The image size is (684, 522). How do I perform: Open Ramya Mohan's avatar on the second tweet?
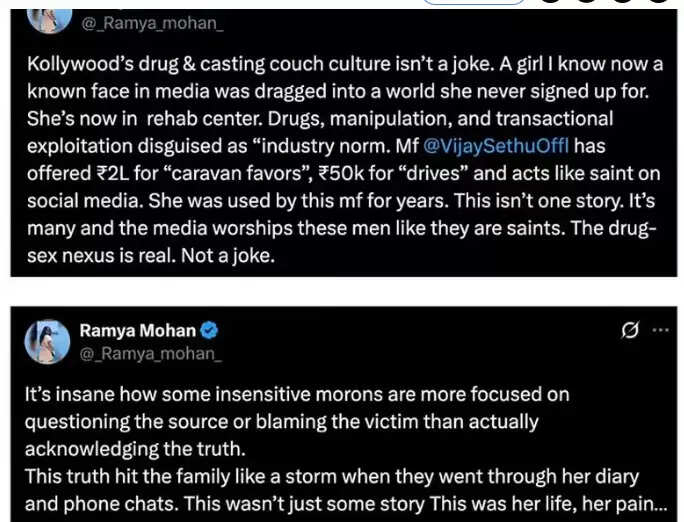47,341
